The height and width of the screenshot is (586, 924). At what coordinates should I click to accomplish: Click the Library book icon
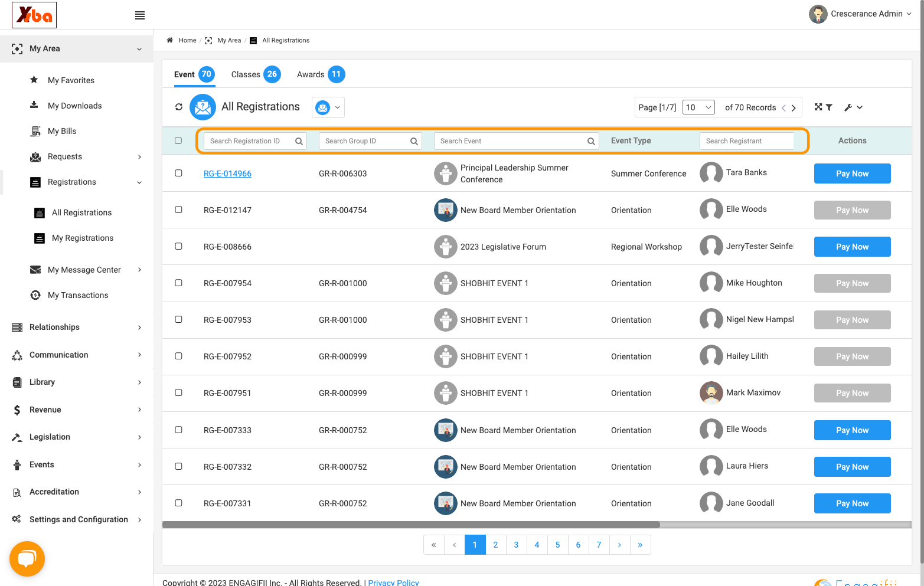17,382
